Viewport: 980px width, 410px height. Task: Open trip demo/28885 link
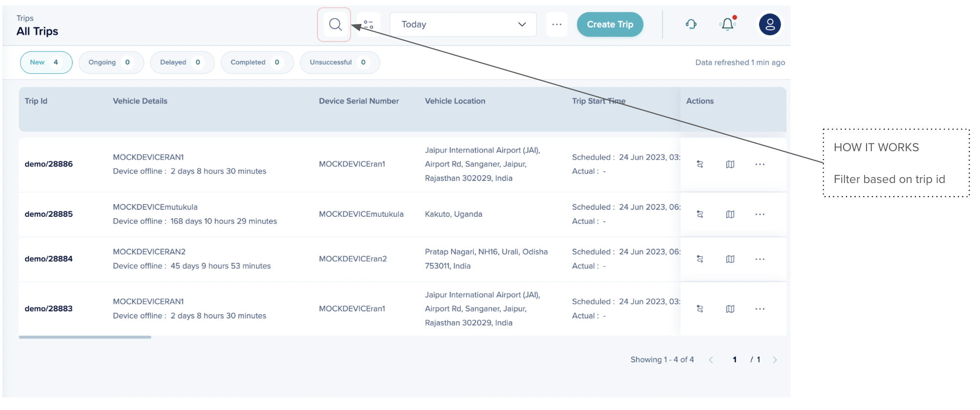pos(49,214)
